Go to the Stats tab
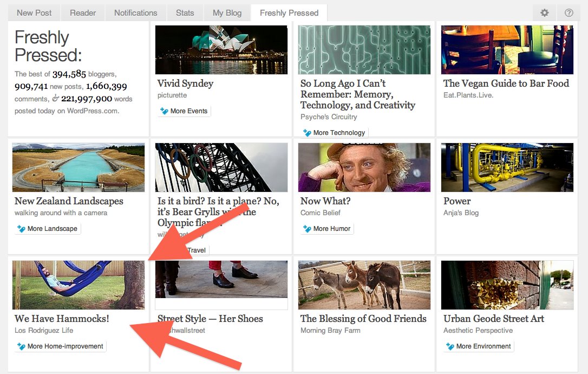588x374 pixels. click(x=185, y=13)
